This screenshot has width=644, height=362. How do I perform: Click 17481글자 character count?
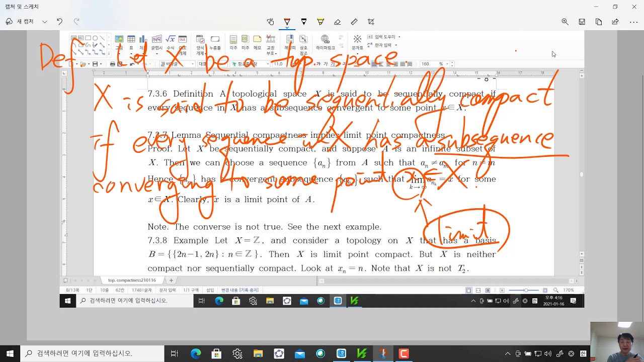click(x=141, y=290)
